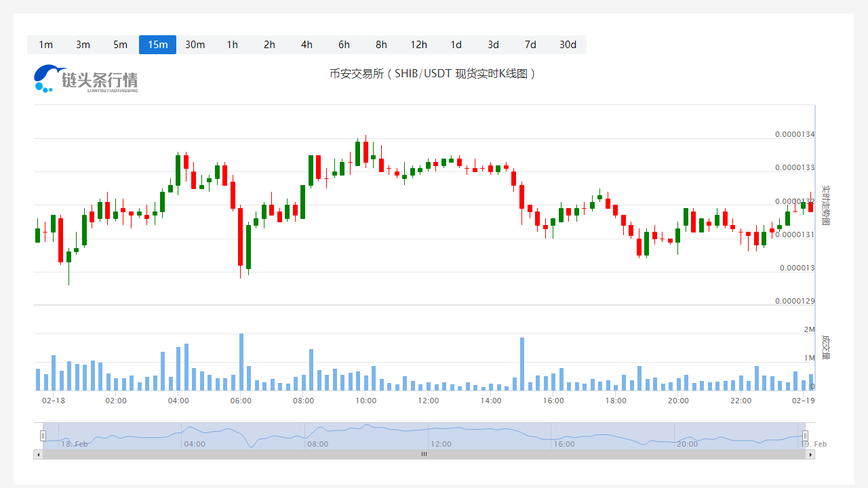This screenshot has width=868, height=488.
Task: Select the 30d interval tab
Action: coord(568,45)
